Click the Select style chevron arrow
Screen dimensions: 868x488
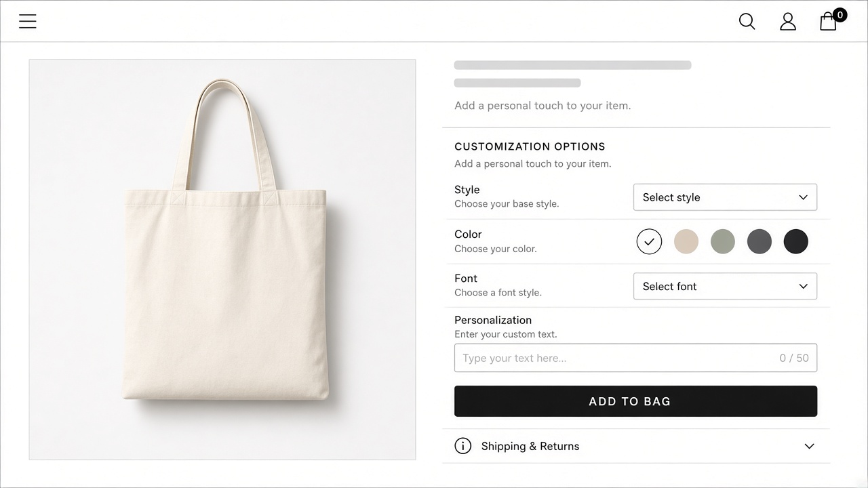point(804,197)
